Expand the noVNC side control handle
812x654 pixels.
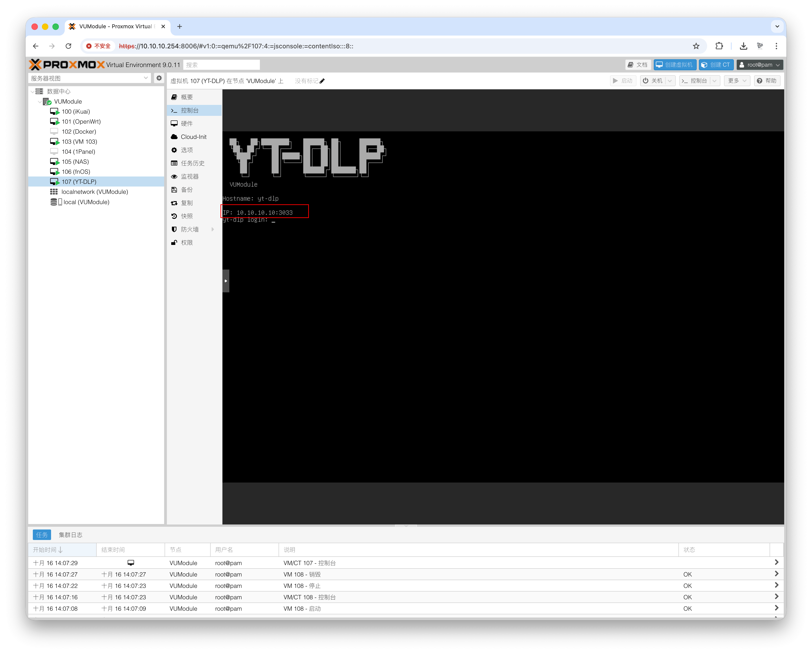click(226, 281)
